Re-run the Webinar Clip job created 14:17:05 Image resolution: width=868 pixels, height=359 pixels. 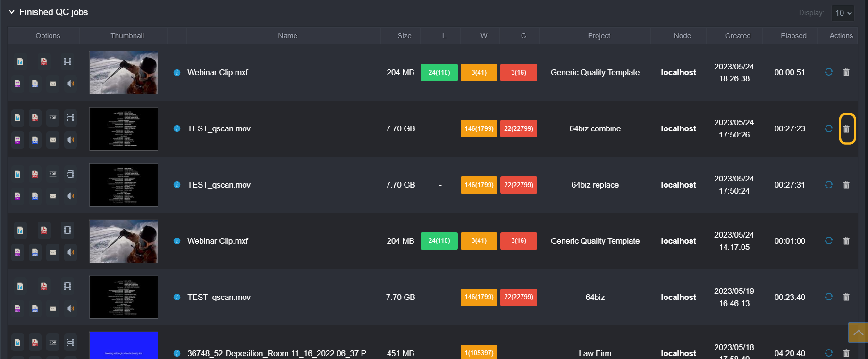(x=828, y=241)
